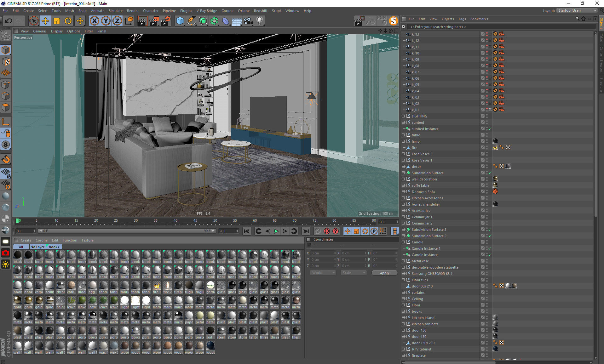Viewport: 604px width, 364px height.
Task: Click the Undo arrow icon
Action: tap(8, 21)
